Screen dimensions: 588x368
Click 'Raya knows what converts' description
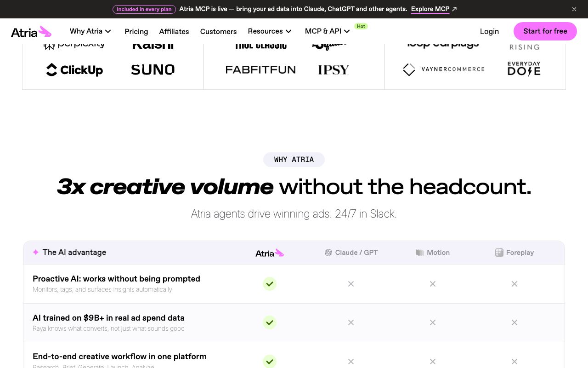[108, 328]
